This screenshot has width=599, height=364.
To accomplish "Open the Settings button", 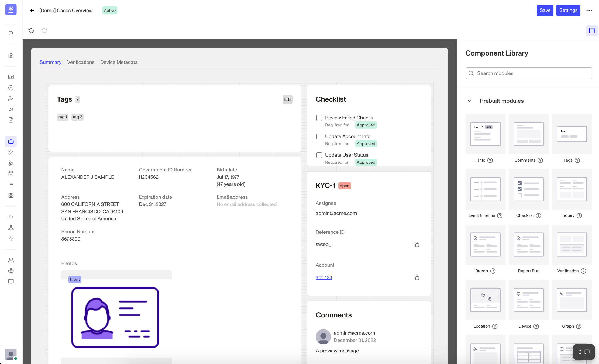I will (x=568, y=11).
